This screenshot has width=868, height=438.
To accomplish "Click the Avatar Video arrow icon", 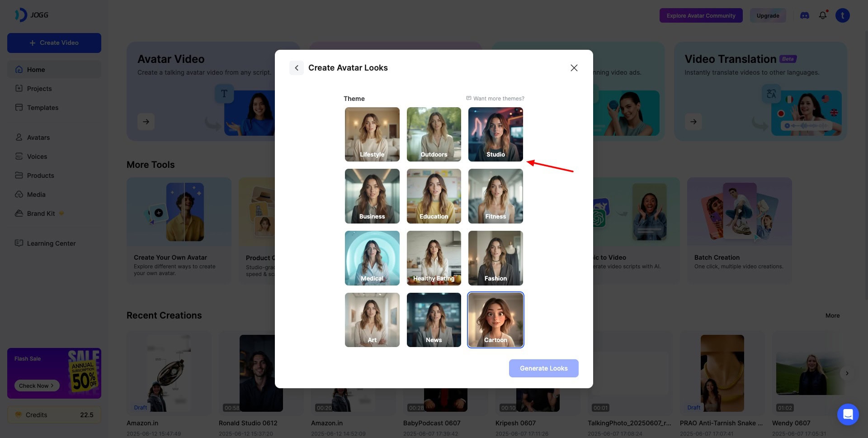I will pos(146,122).
